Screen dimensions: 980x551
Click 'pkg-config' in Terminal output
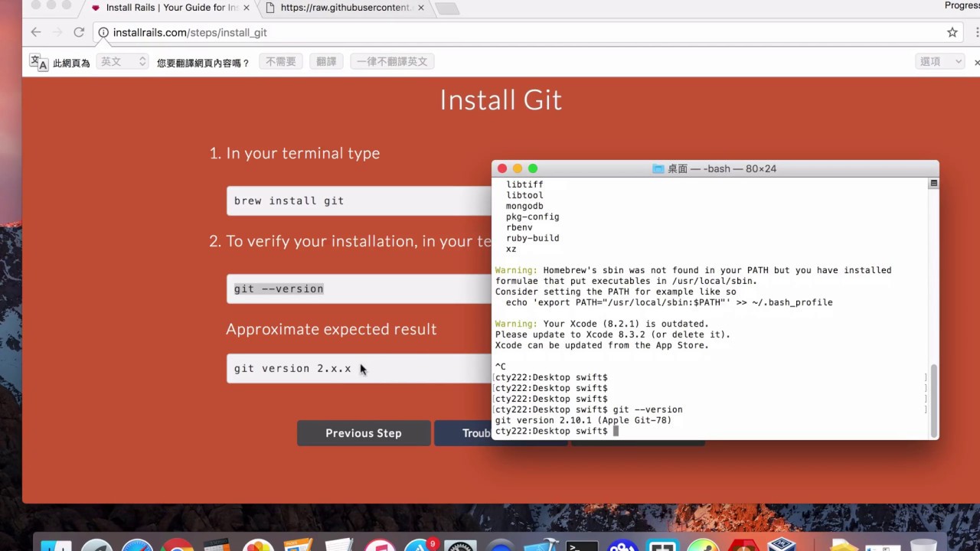pos(533,217)
